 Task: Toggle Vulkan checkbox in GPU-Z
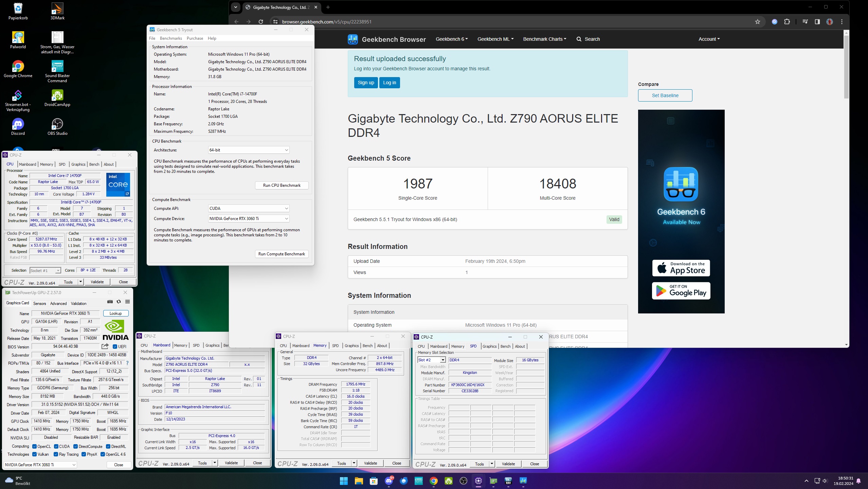[34, 454]
